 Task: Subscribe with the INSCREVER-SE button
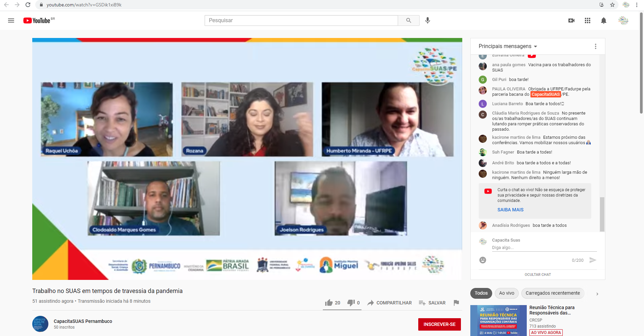tap(439, 324)
